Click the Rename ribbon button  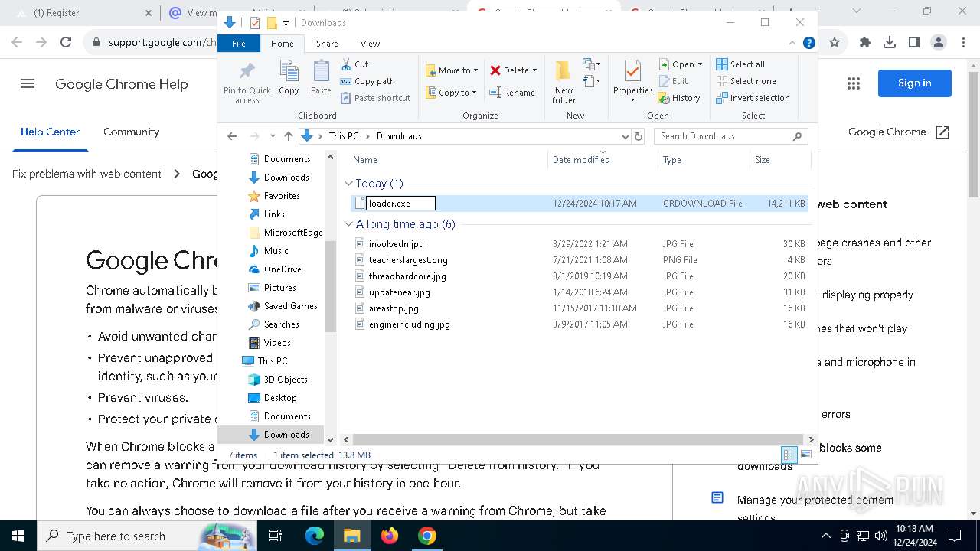coord(512,93)
